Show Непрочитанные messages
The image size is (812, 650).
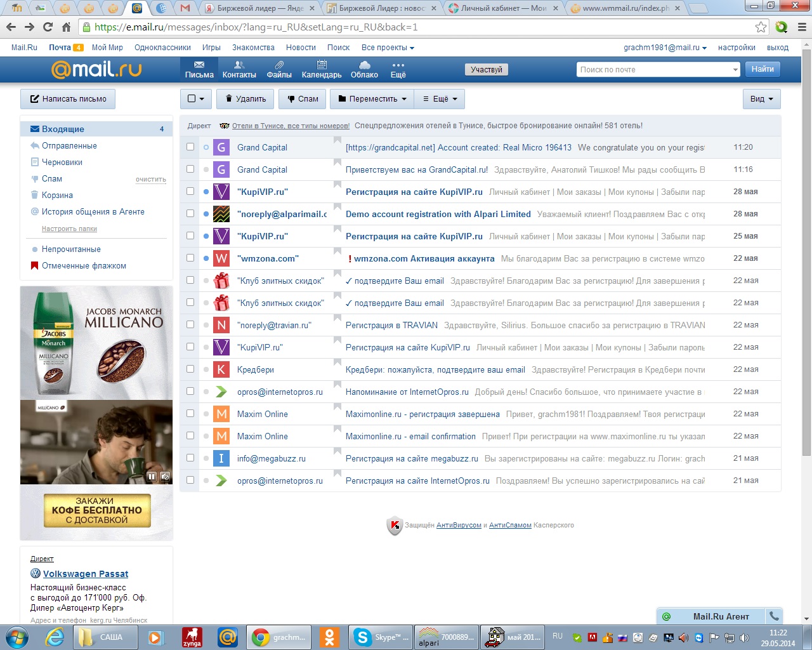(71, 249)
